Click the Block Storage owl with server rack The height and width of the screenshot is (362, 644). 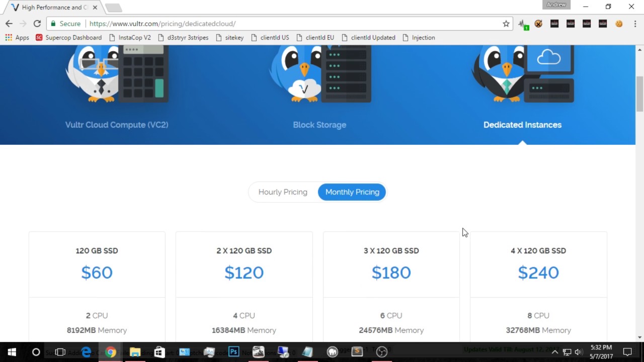point(320,73)
